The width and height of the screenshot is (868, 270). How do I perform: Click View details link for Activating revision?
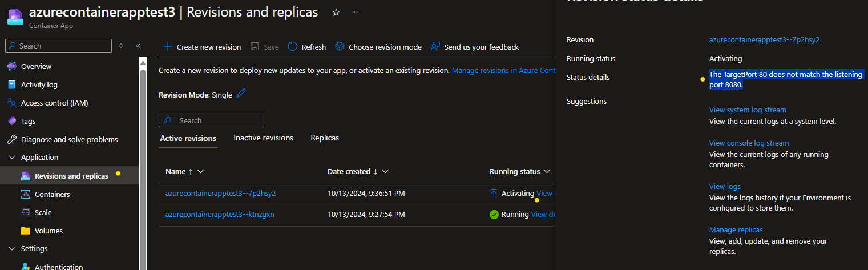(546, 194)
